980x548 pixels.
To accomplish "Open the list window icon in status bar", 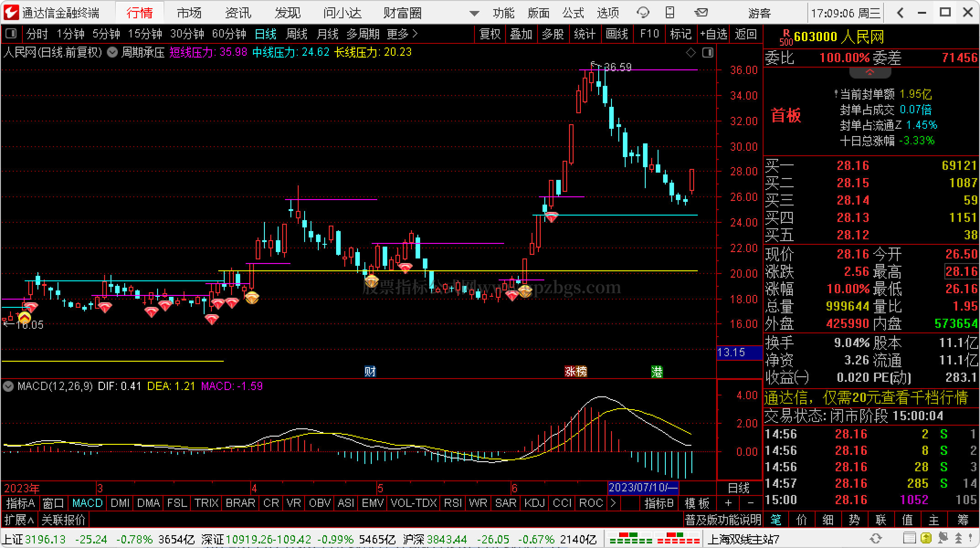I will click(x=910, y=539).
